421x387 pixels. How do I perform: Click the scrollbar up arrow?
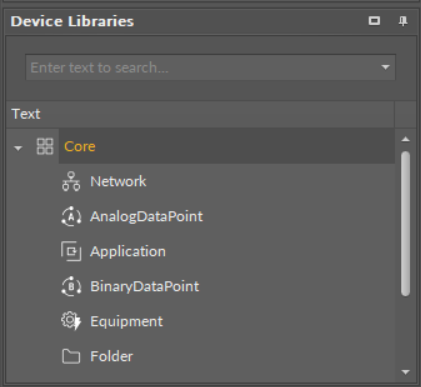click(x=406, y=139)
